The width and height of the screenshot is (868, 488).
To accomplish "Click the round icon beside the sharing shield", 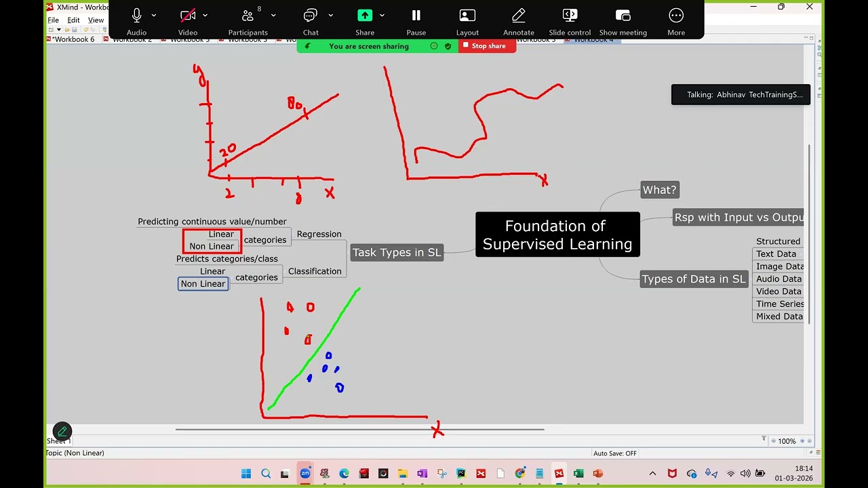I will click(434, 46).
